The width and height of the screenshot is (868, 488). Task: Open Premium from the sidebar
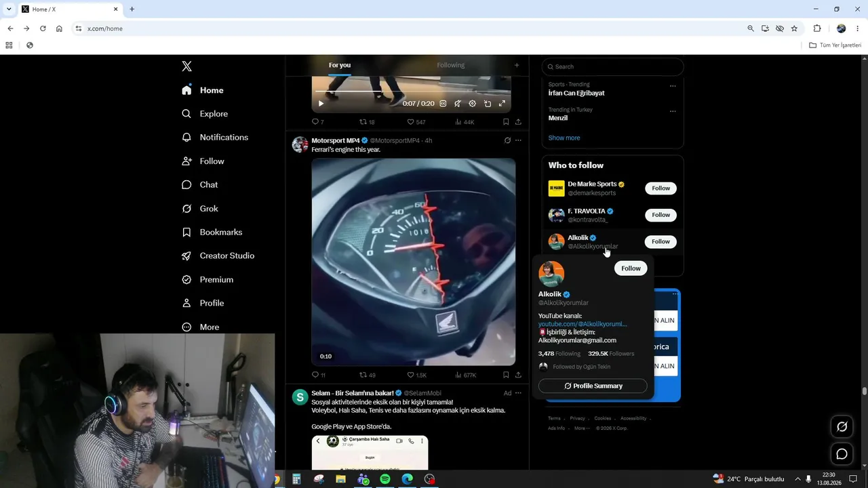[208, 279]
